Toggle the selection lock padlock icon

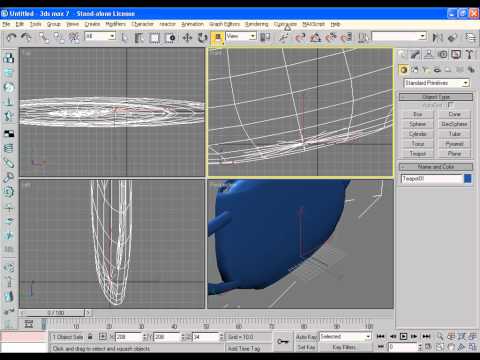click(90, 337)
